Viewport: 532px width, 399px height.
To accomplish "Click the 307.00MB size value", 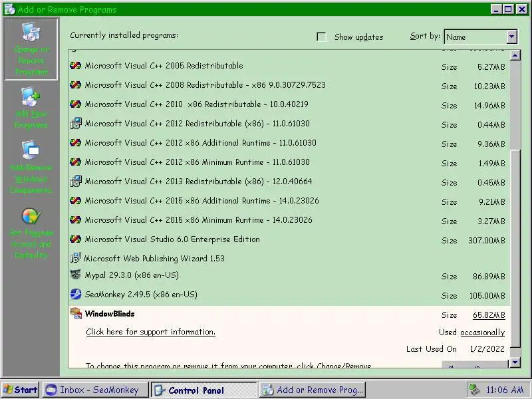I will [487, 241].
